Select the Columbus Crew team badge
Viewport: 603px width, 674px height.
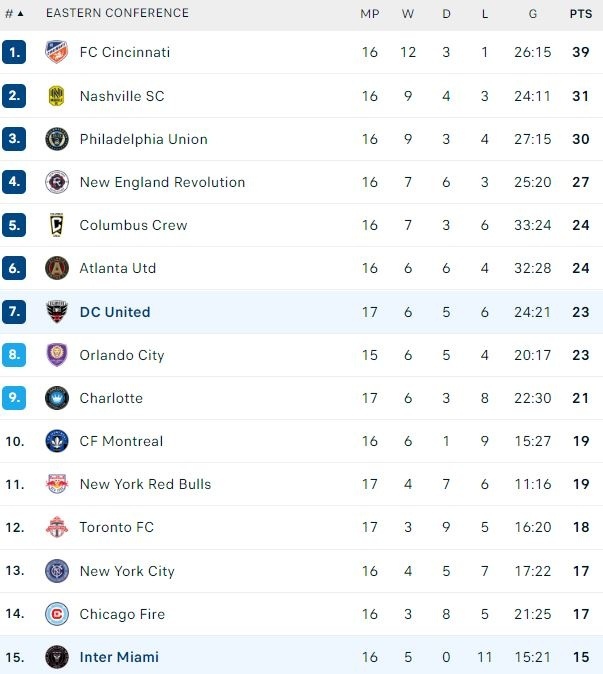pyautogui.click(x=56, y=225)
